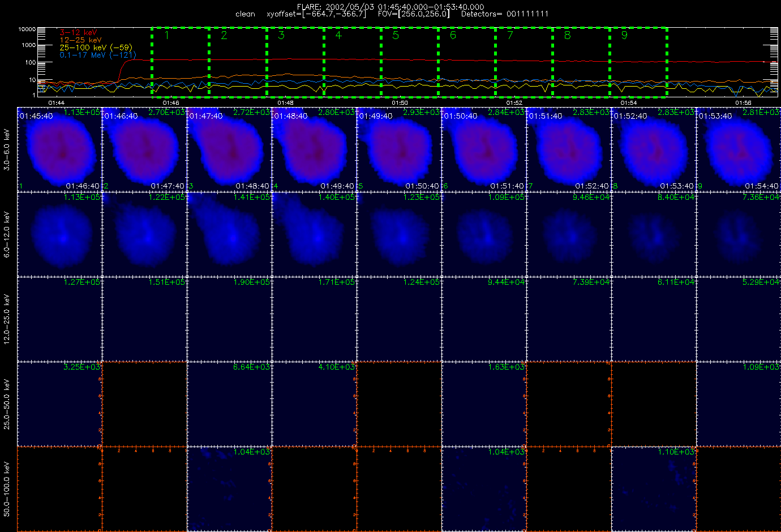The width and height of the screenshot is (781, 532).
Task: Click the '1.51E+05' value in 12.0-25.0 keV row
Action: tap(167, 282)
